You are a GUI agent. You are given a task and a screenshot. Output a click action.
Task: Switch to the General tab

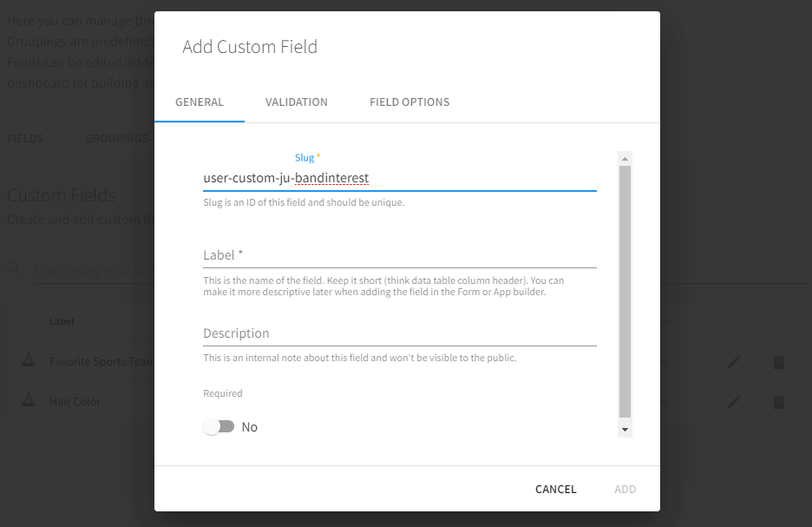[200, 102]
